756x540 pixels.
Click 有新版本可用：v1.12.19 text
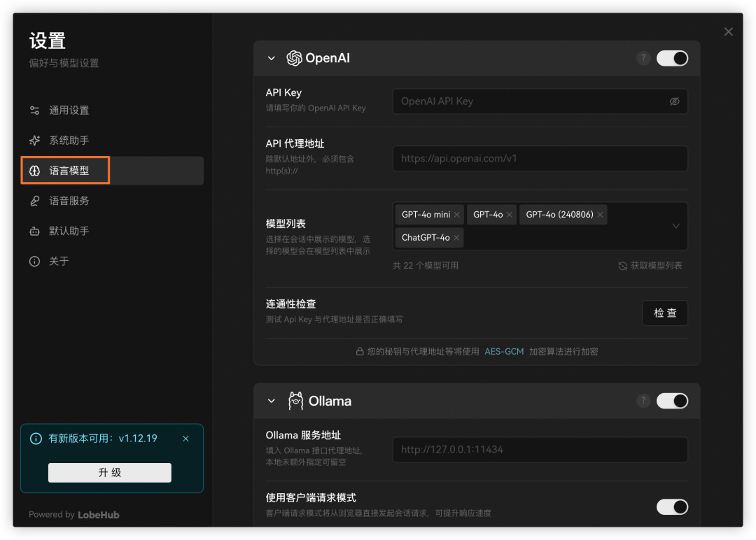tap(103, 439)
